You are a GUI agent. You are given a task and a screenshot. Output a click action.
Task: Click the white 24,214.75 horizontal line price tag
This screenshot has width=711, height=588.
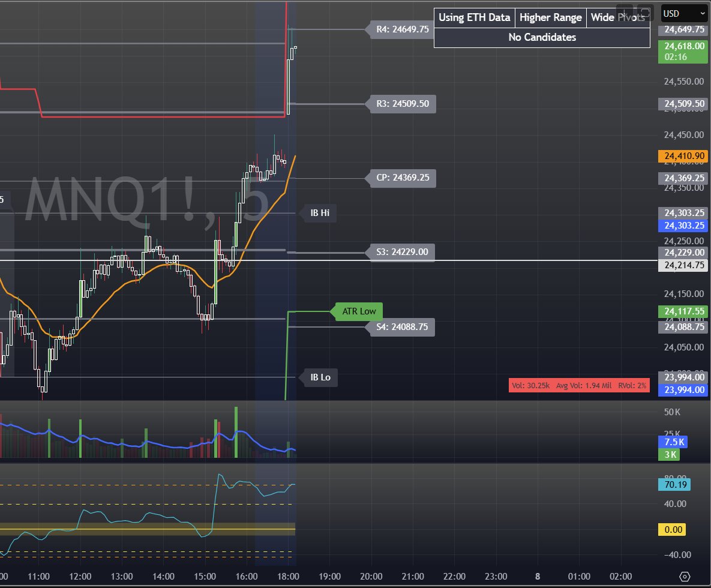click(x=683, y=265)
